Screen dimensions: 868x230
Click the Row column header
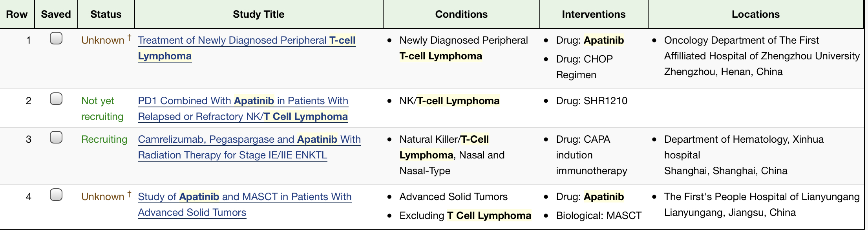click(x=17, y=14)
